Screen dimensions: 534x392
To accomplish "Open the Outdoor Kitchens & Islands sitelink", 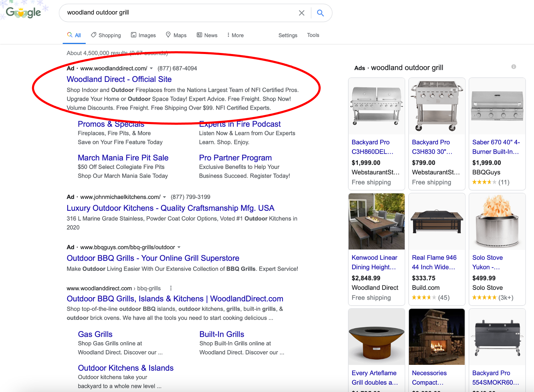I will pos(126,368).
